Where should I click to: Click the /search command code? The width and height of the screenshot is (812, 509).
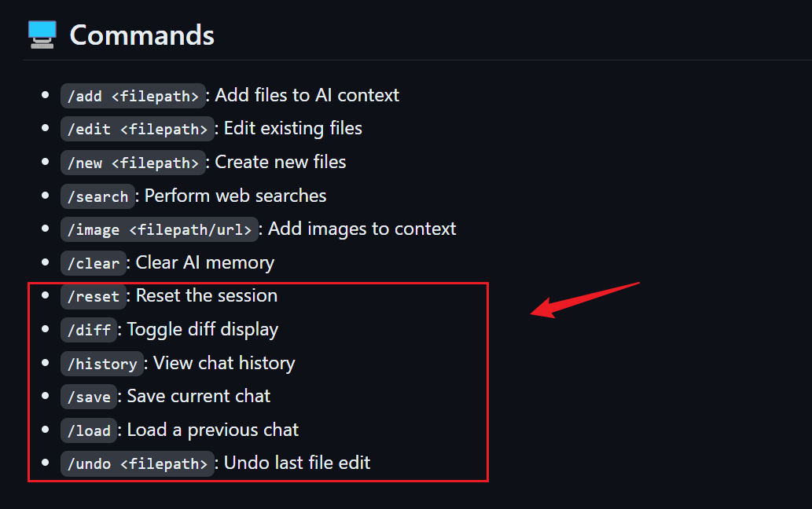pyautogui.click(x=98, y=196)
